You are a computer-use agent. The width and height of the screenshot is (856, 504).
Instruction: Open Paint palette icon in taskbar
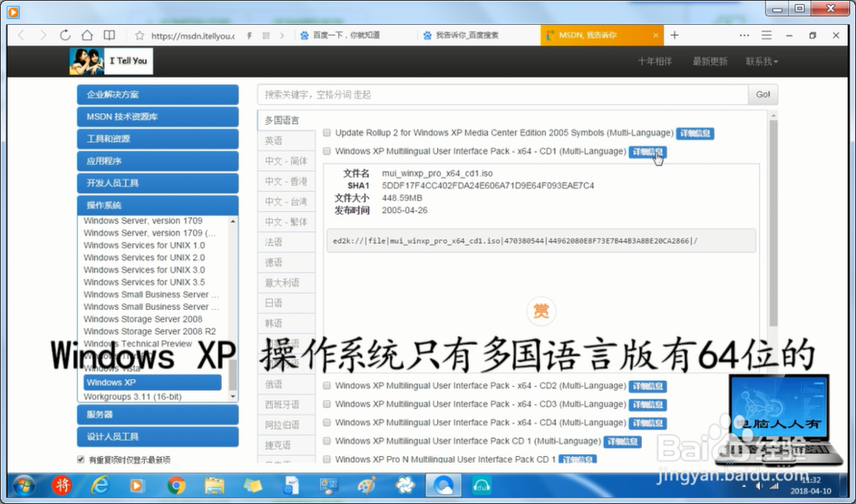click(x=367, y=485)
